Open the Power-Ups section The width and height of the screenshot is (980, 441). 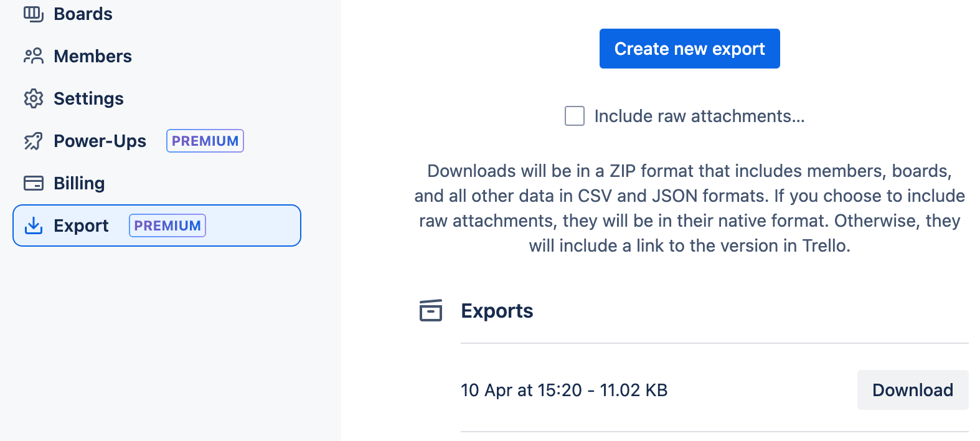(x=100, y=141)
